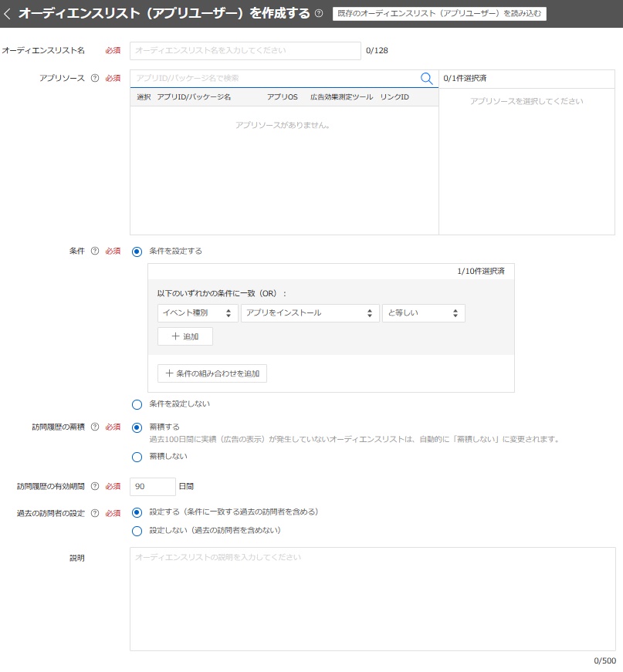Click 条件の組み合わせを追加 button
623x672 pixels.
[212, 373]
